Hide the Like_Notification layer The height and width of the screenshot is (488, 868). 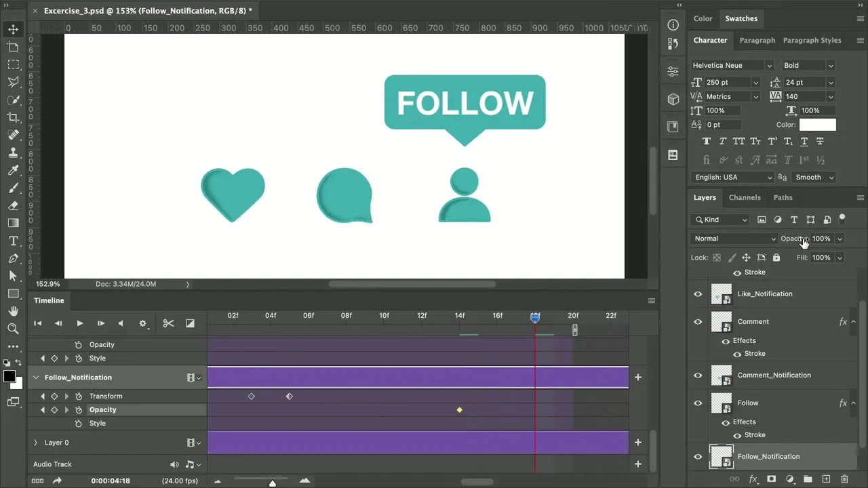(x=698, y=294)
